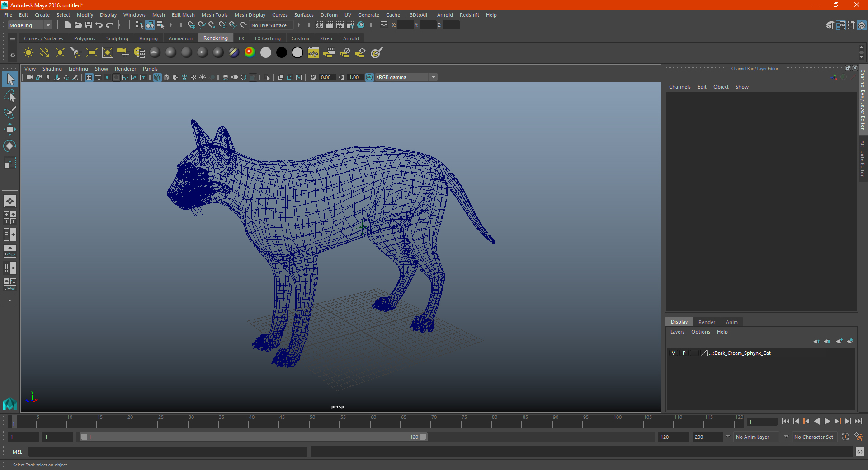Toggle playback P box of cat layer
The height and width of the screenshot is (470, 868).
[684, 353]
